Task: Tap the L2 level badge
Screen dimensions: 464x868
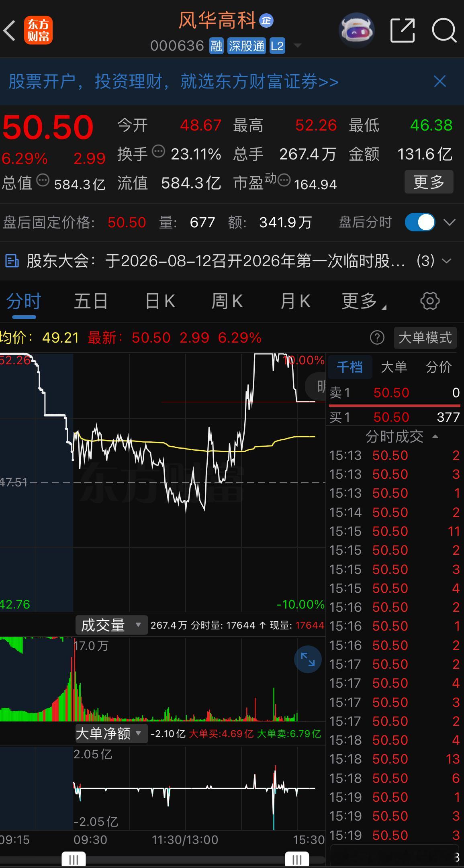Action: [x=277, y=46]
